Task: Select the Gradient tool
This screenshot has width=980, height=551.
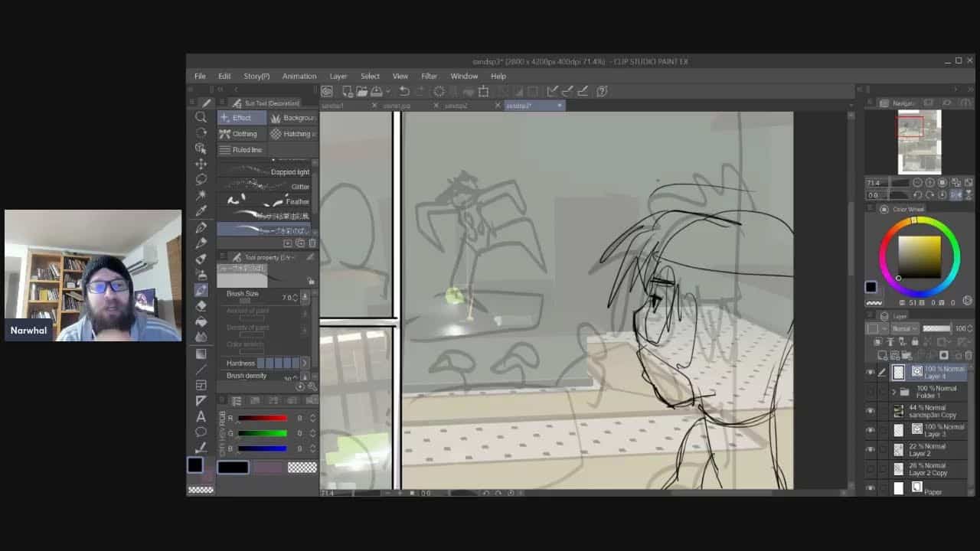Action: pyautogui.click(x=201, y=354)
